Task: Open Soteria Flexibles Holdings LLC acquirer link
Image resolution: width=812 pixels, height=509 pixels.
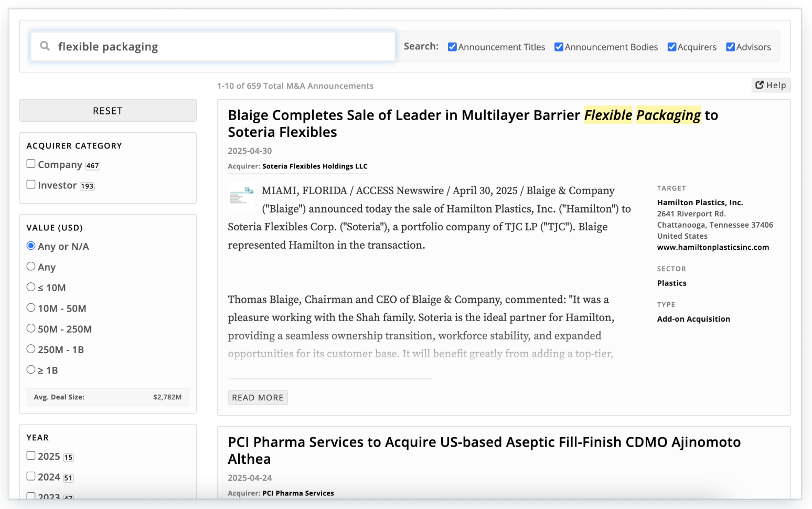Action: click(x=315, y=166)
